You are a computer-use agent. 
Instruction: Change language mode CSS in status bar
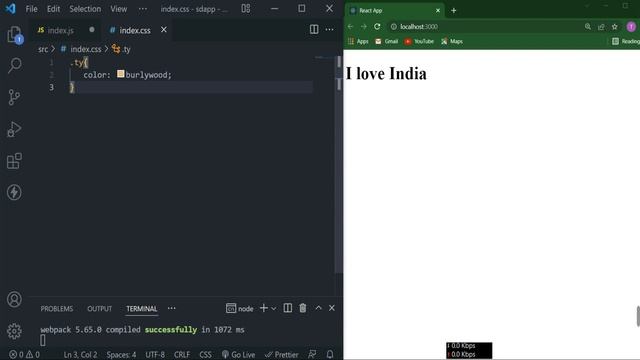(x=205, y=354)
